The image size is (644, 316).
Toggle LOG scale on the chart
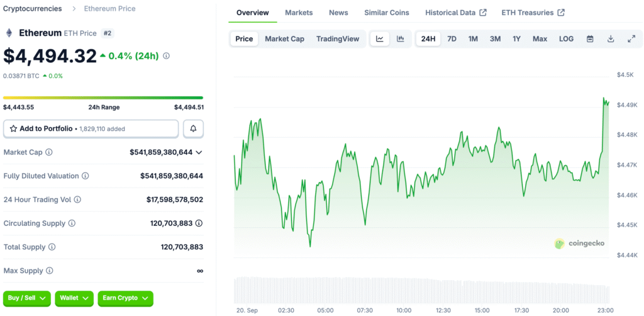567,38
